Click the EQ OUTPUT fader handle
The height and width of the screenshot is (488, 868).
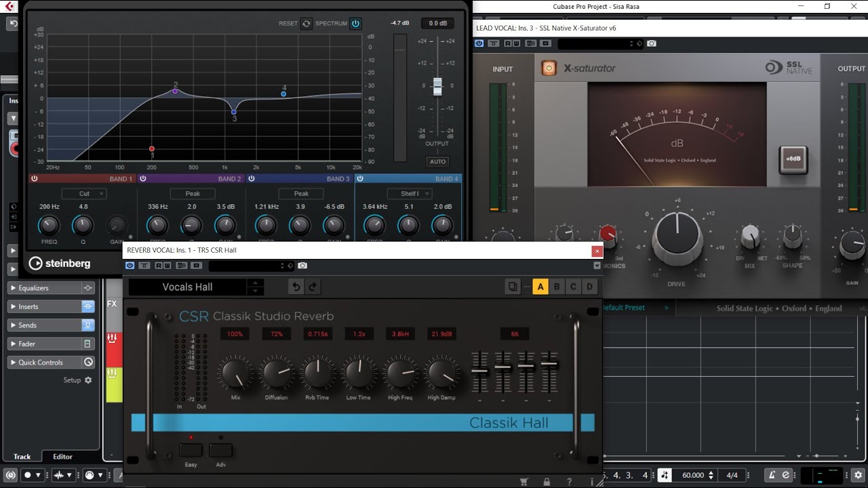click(x=437, y=86)
